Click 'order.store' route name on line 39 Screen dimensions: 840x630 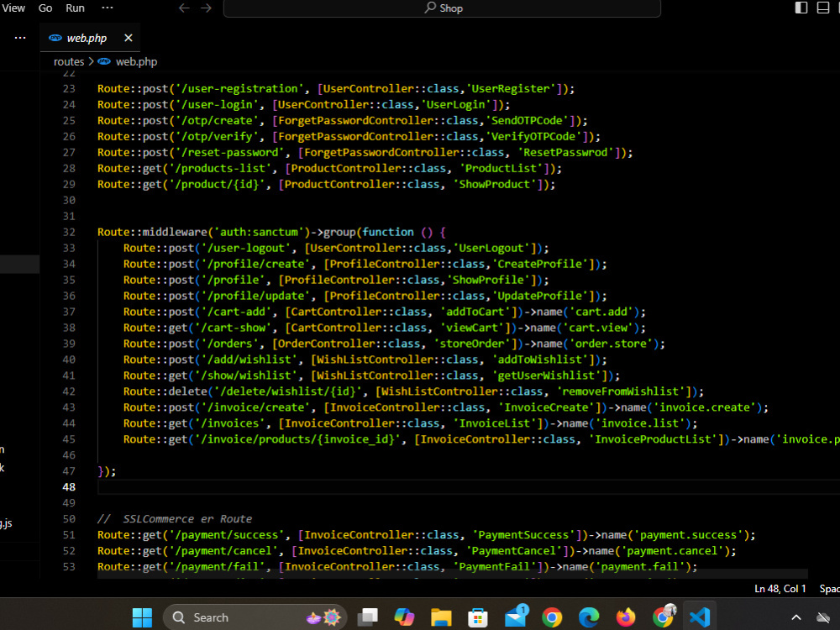[614, 344]
